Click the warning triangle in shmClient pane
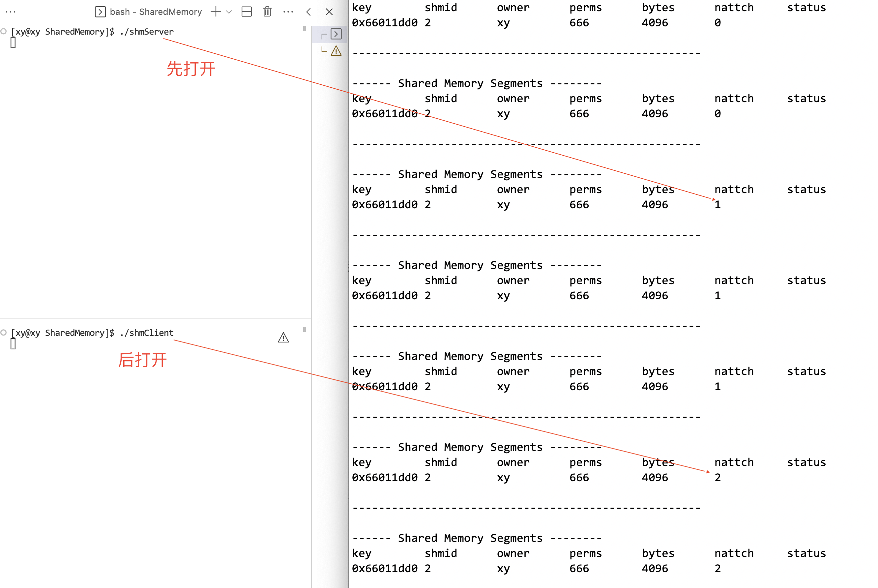The width and height of the screenshot is (878, 588). click(283, 338)
